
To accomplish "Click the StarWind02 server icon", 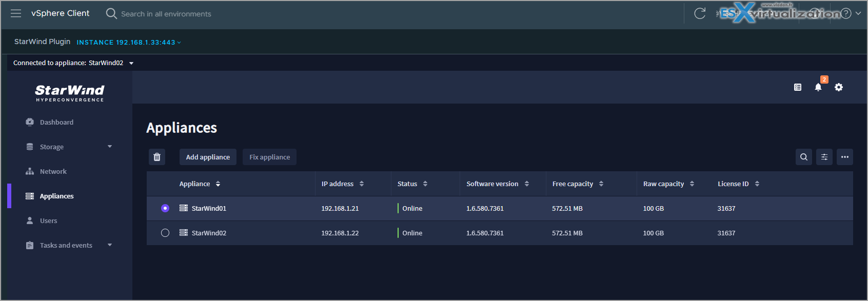I will [184, 232].
